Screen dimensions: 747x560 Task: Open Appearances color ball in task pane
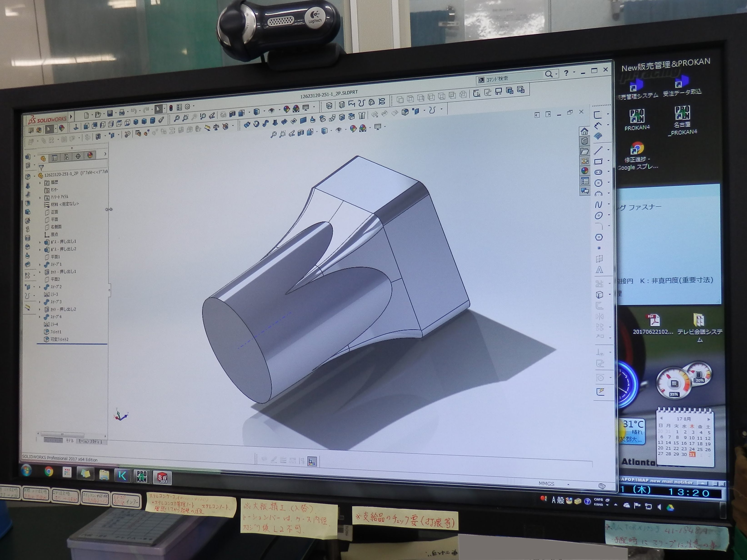(585, 171)
